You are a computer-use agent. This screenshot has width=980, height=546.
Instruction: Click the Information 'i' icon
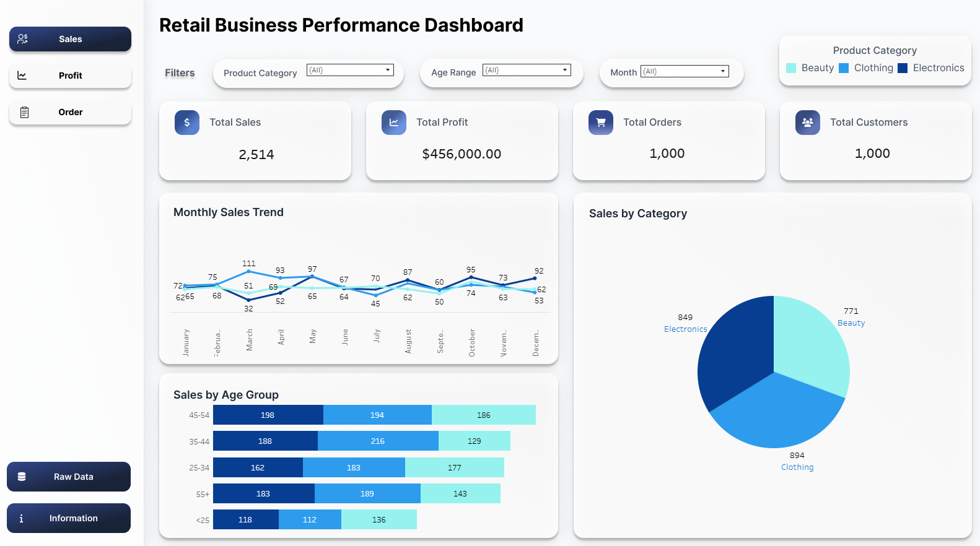22,518
